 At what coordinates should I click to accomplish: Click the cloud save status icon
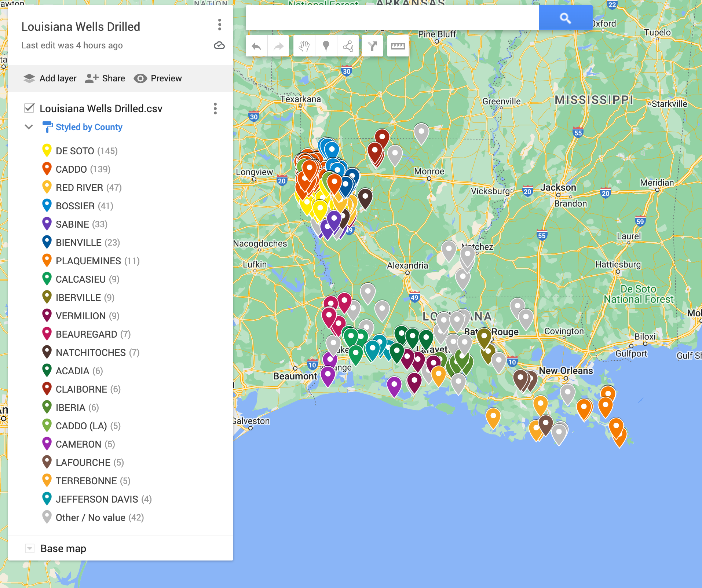pos(219,45)
